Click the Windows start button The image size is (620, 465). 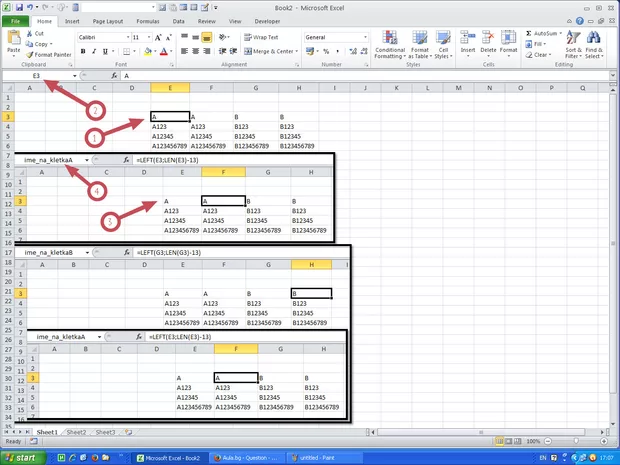[22, 458]
